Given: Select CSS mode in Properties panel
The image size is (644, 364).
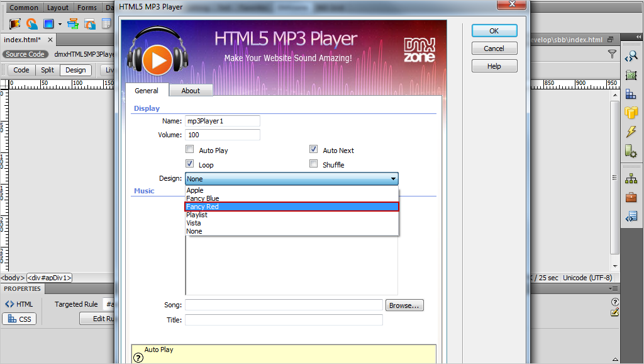Looking at the screenshot, I should coord(19,319).
